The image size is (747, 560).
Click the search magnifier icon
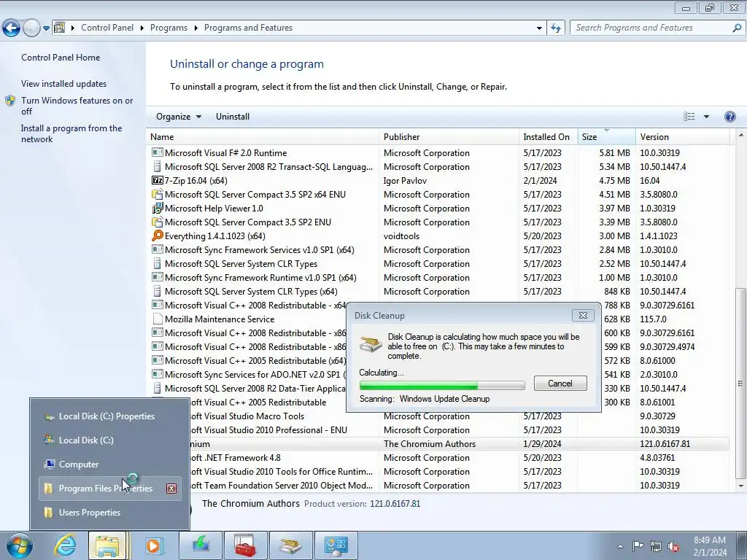tap(737, 28)
